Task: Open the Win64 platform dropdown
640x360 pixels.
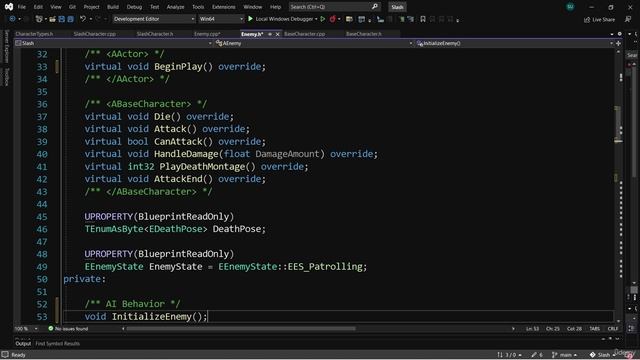Action: 221,19
